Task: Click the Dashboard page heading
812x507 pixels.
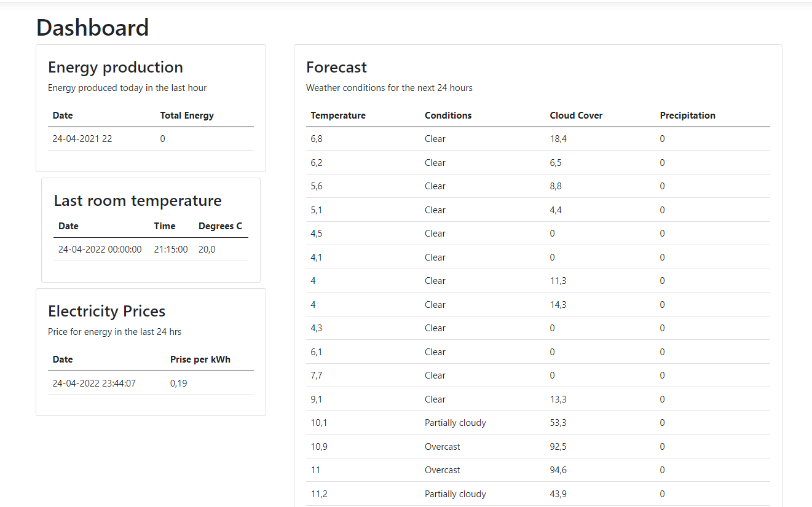Action: 92,28
